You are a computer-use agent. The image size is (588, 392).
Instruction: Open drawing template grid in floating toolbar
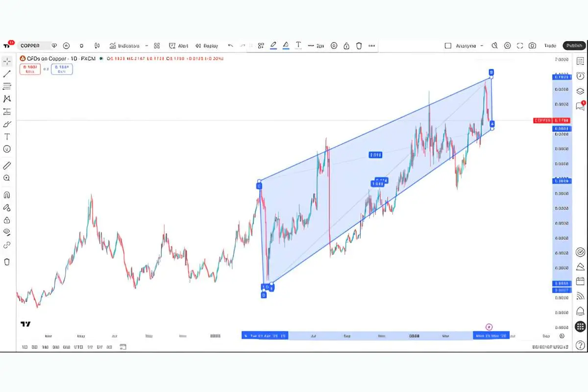coord(261,46)
